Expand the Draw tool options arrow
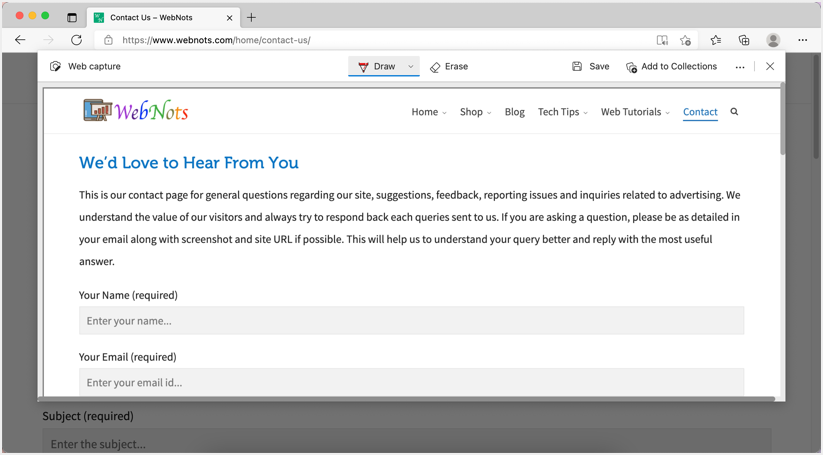This screenshot has width=823, height=455. click(411, 67)
